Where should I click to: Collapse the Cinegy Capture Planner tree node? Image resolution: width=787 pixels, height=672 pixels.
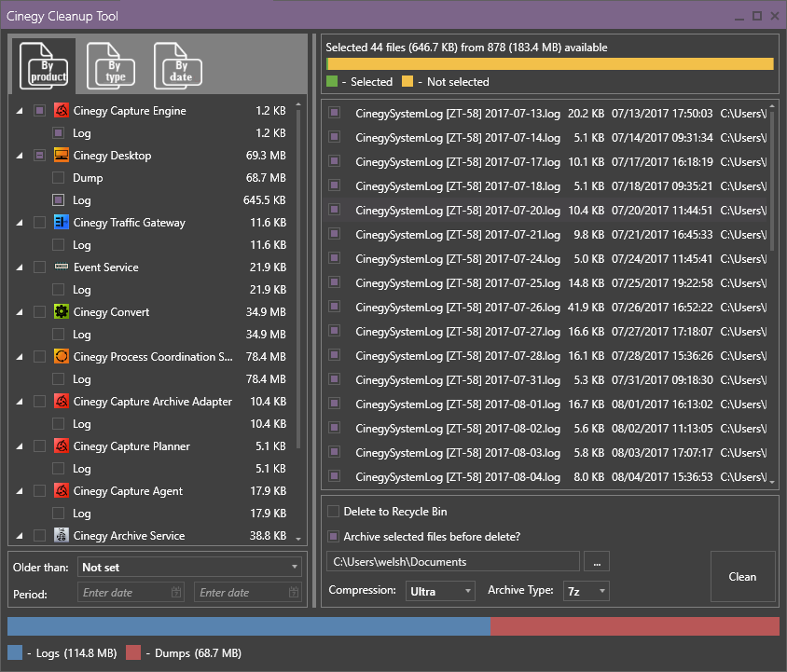coord(20,446)
